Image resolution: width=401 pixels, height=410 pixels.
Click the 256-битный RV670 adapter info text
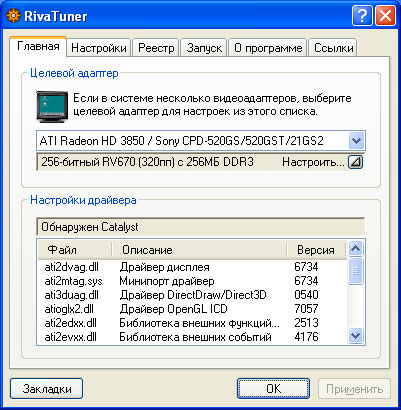tap(147, 162)
